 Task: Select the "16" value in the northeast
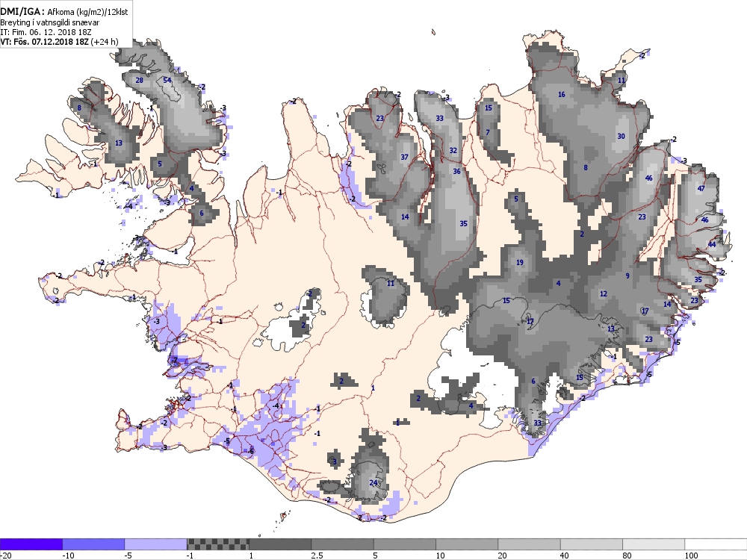click(x=562, y=94)
